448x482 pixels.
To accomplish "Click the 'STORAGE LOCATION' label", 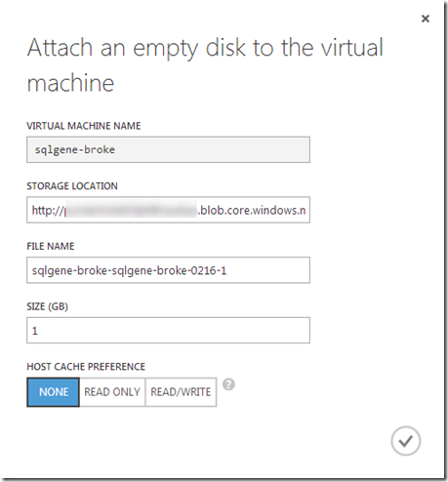I will click(x=72, y=186).
